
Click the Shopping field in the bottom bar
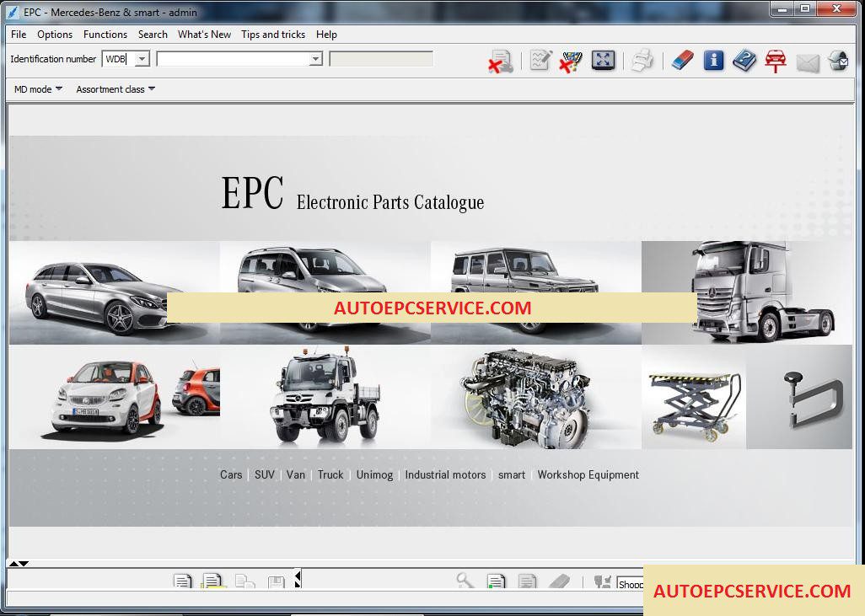630,583
